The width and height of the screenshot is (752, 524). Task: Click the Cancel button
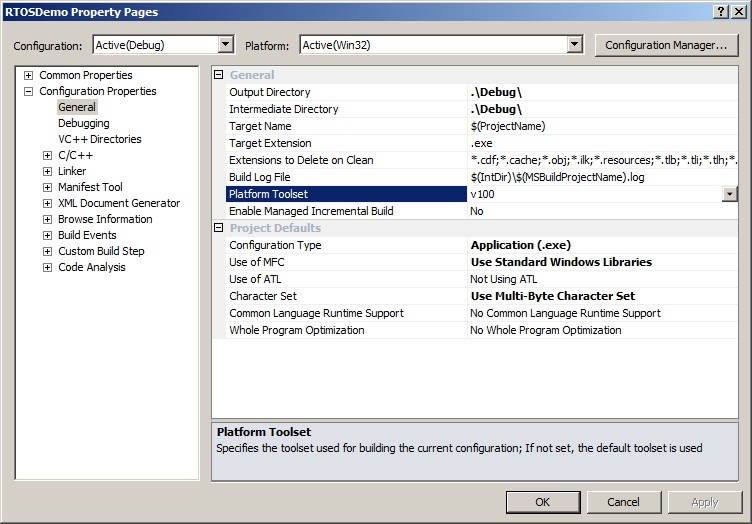click(x=623, y=502)
